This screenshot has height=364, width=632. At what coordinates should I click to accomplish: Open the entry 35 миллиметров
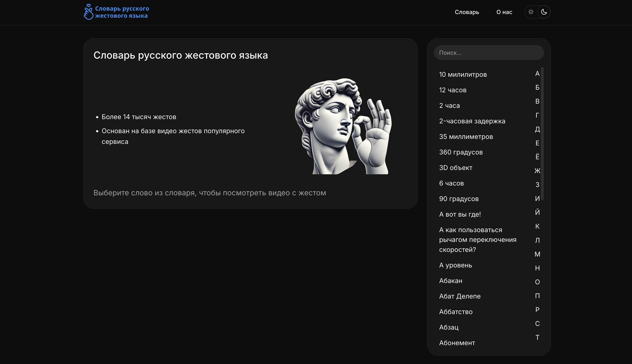[466, 136]
